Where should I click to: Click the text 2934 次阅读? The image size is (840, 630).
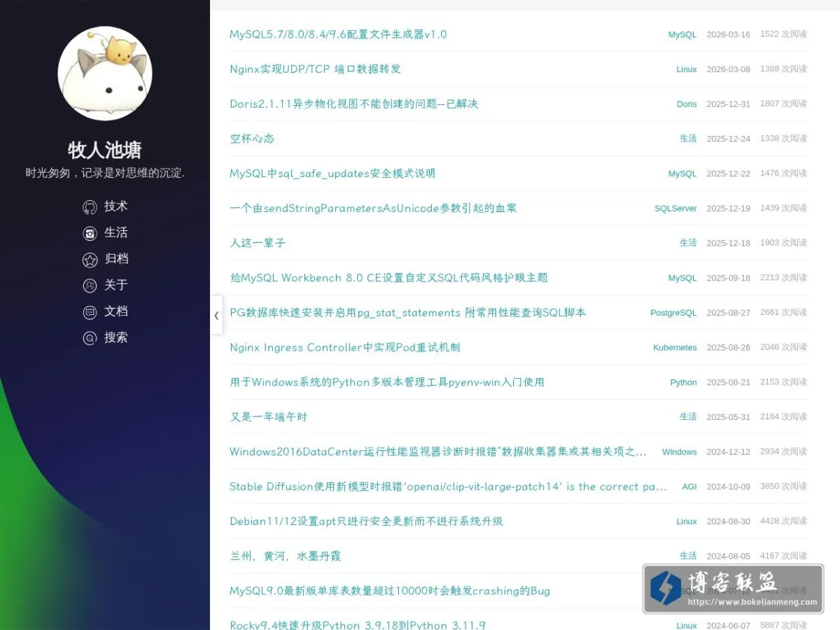(783, 451)
